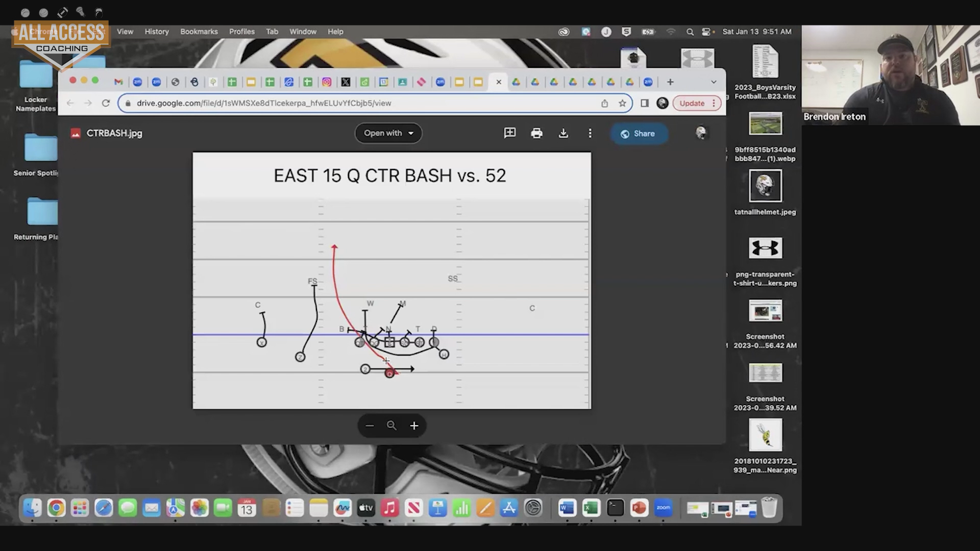The width and height of the screenshot is (980, 551).
Task: Click the date and time in the menu bar
Action: [757, 32]
